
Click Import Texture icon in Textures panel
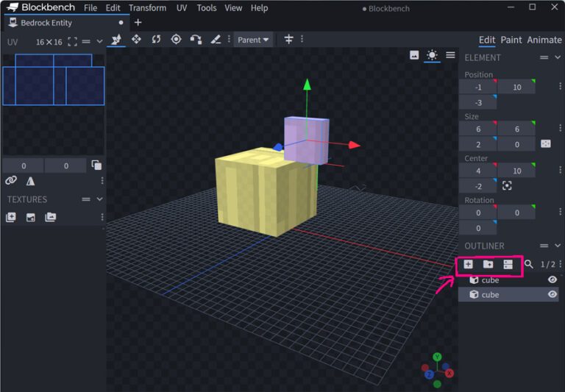point(11,217)
